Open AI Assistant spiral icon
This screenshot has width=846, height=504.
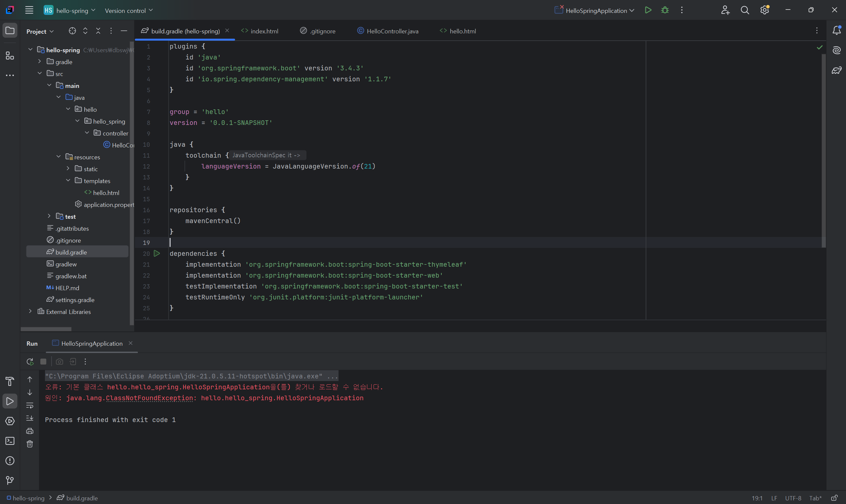[x=836, y=50]
